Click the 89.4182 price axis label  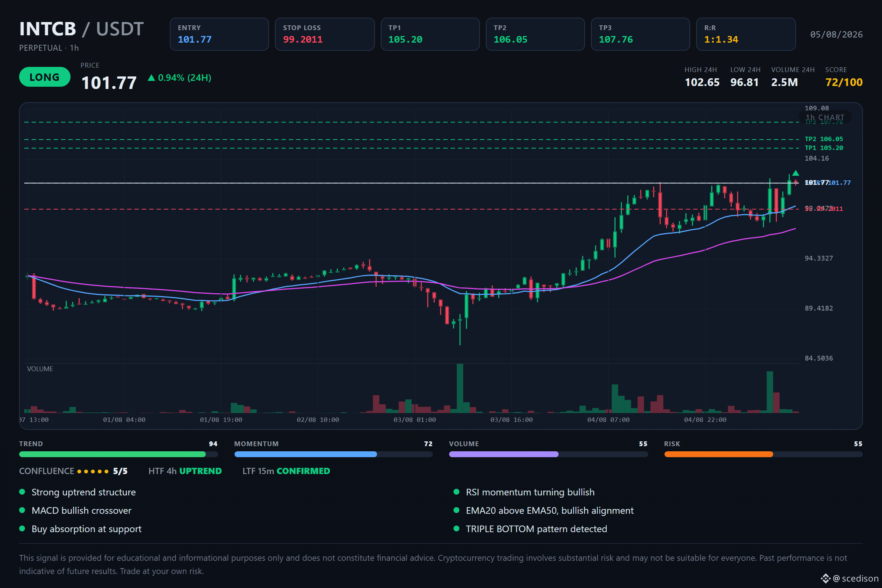819,308
